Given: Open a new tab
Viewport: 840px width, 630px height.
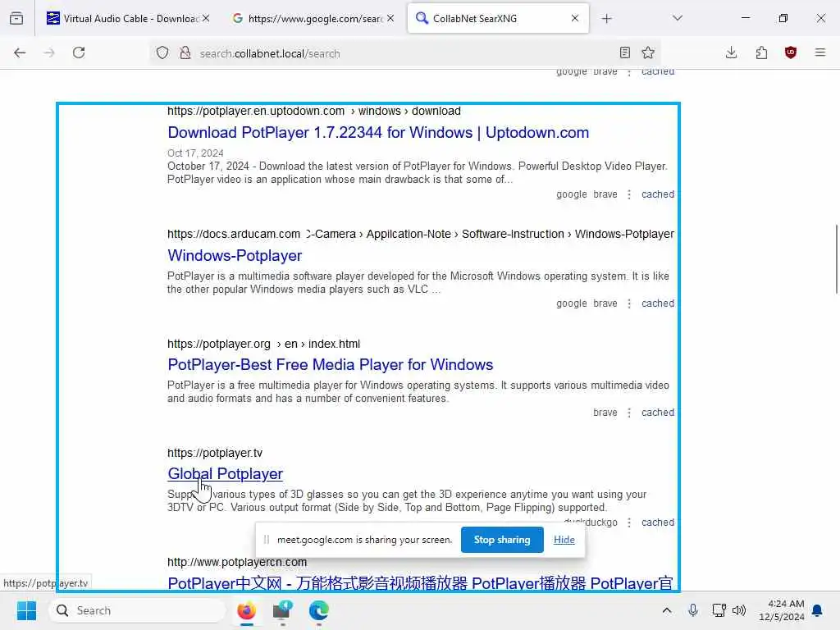Looking at the screenshot, I should click(606, 19).
